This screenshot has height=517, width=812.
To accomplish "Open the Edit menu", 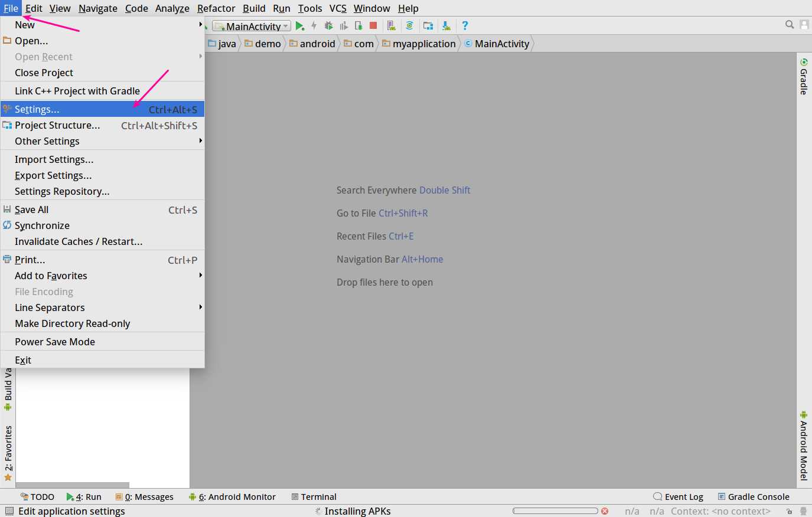I will tap(34, 8).
